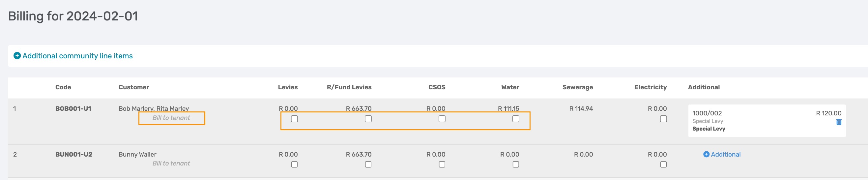Click the Additional link in Bunny Wailer's row
868x180 pixels.
point(725,154)
